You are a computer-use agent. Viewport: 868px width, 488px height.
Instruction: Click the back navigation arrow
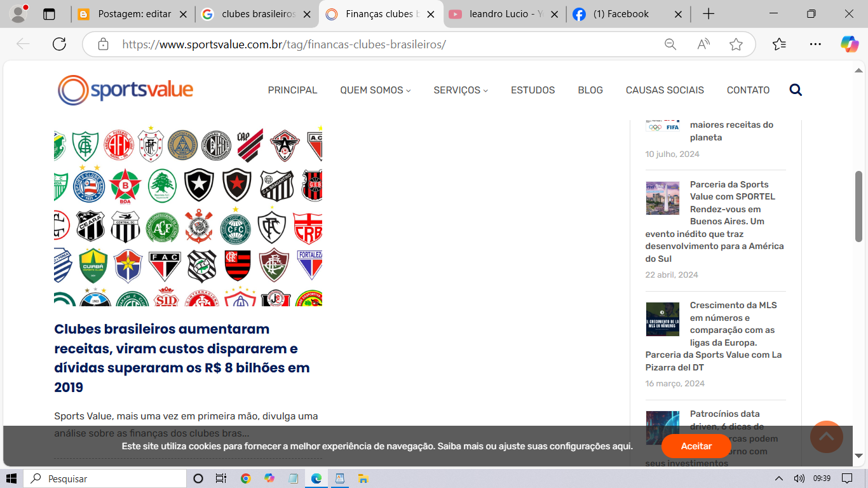[23, 44]
